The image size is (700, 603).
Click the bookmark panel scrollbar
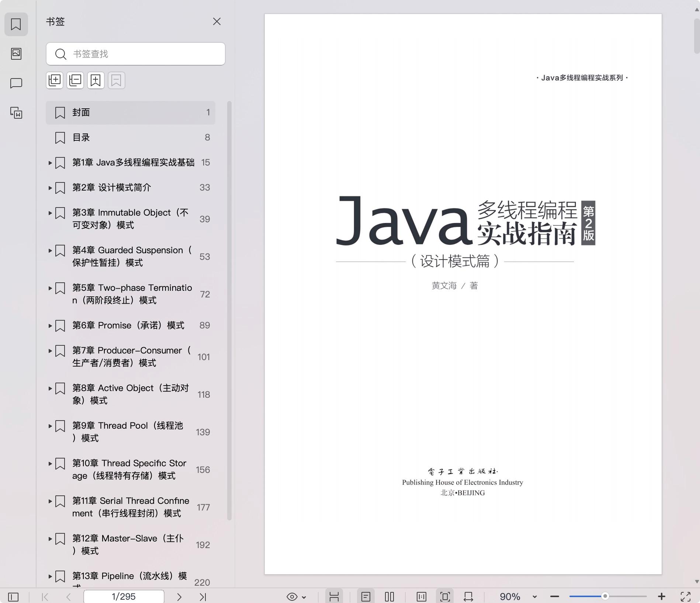tap(229, 310)
